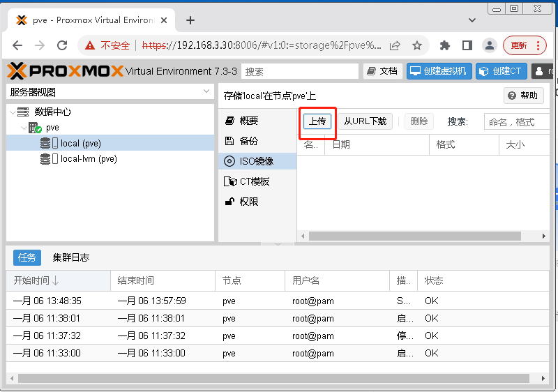Sort tasks by 节点 column
The image size is (558, 392).
tap(250, 280)
